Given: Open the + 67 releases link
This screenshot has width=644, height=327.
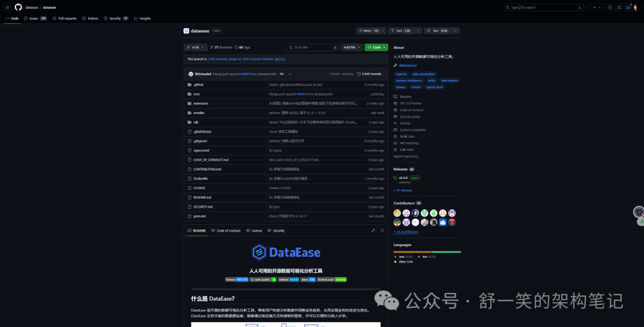Looking at the screenshot, I should pos(403,190).
